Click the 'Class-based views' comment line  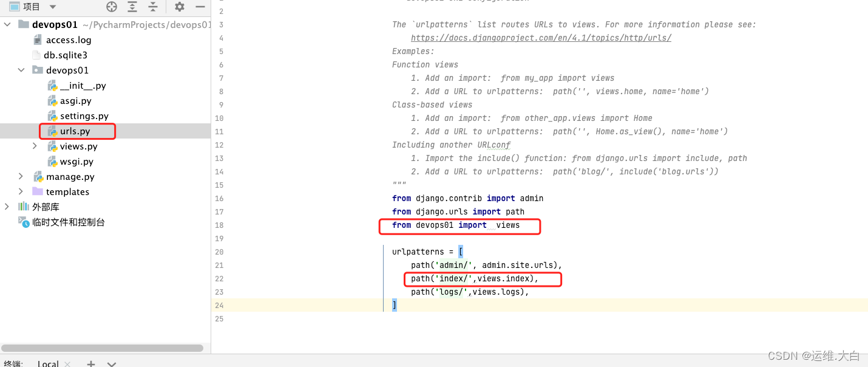tap(432, 105)
